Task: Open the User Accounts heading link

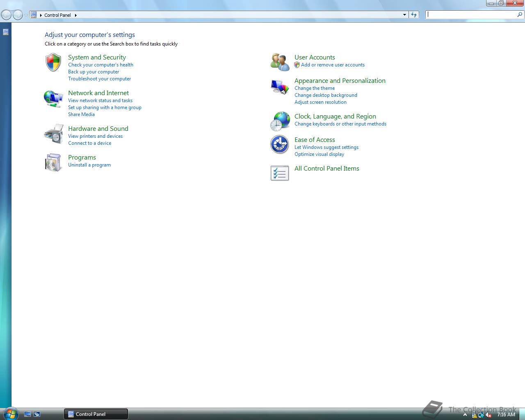Action: click(x=315, y=57)
